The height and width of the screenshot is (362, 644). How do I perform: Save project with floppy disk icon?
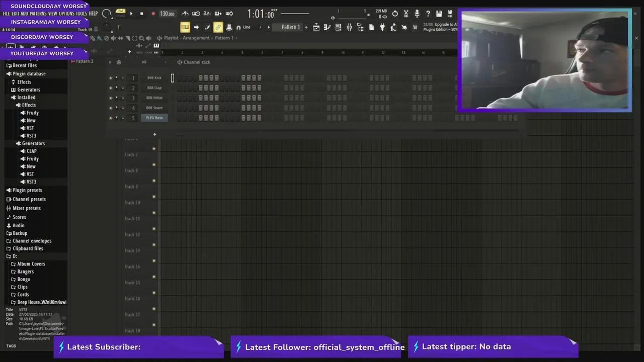click(439, 14)
